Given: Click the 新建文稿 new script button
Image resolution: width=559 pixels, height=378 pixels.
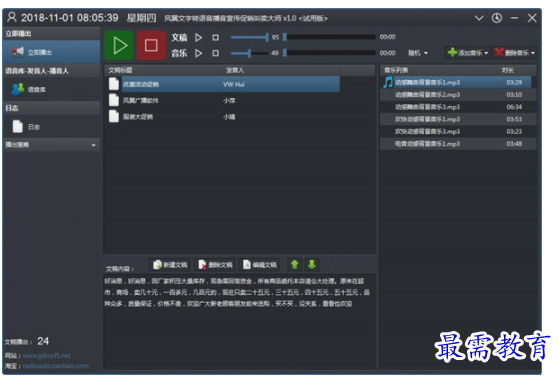Looking at the screenshot, I should (170, 265).
